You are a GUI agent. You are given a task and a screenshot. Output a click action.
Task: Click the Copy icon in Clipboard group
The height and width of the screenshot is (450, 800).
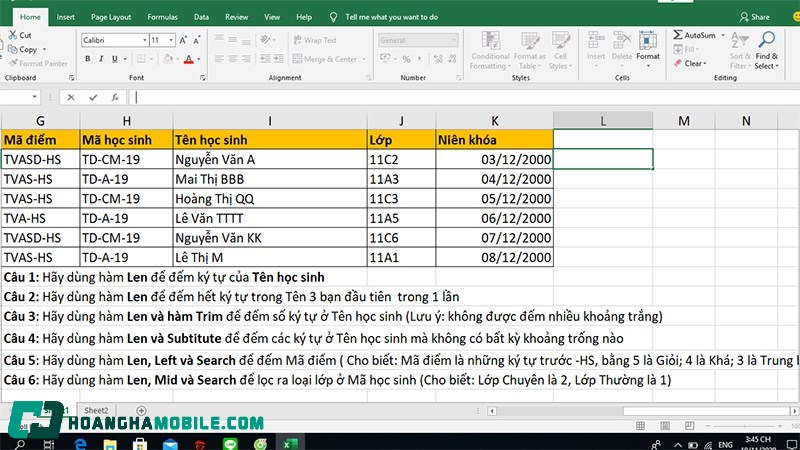click(12, 49)
